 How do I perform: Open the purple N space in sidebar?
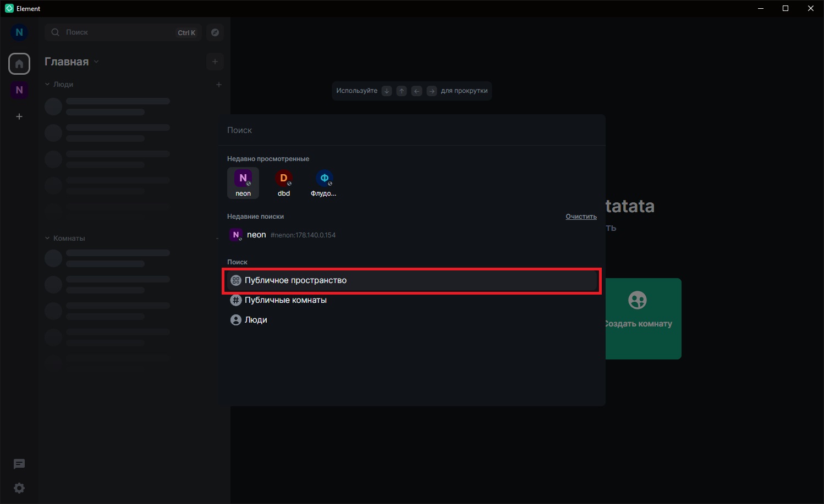19,90
